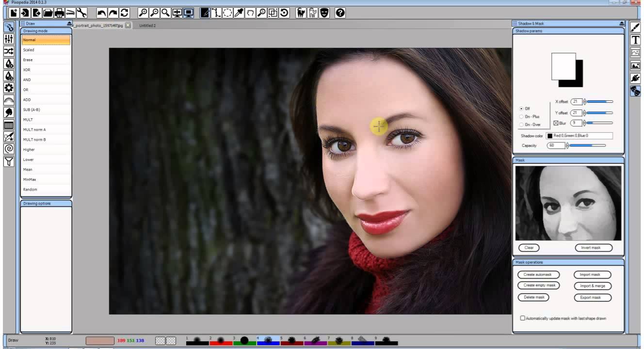Click the Capacity value field

click(x=556, y=145)
